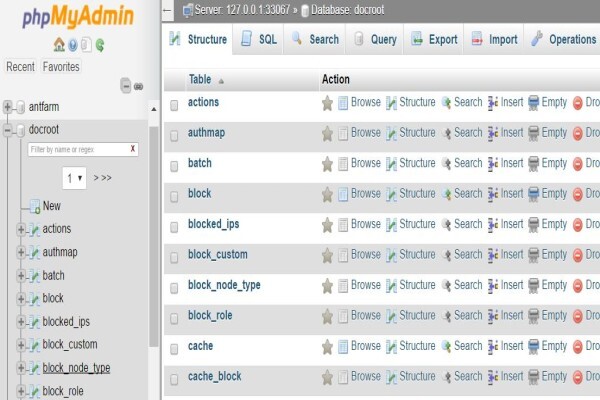This screenshot has height=400, width=600.
Task: Click the blue help/documentation icon in sidebar
Action: 73,45
